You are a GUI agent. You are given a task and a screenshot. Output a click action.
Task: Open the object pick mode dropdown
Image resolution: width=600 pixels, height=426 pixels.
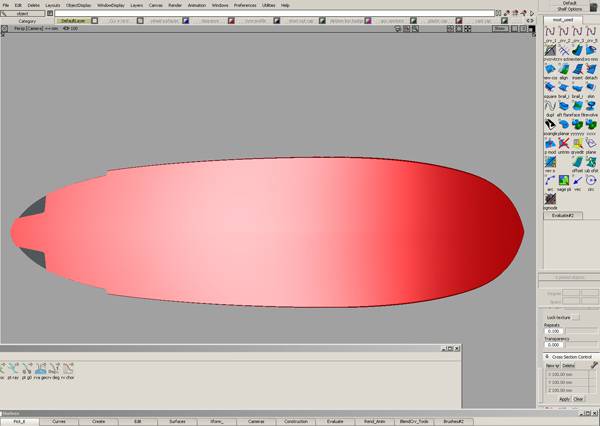[x=23, y=13]
